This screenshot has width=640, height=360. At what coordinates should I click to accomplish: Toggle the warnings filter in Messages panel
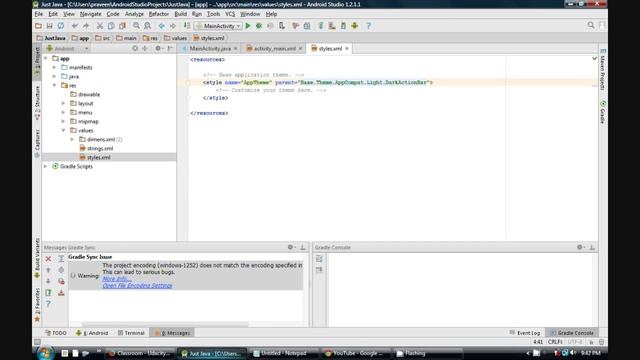point(61,281)
